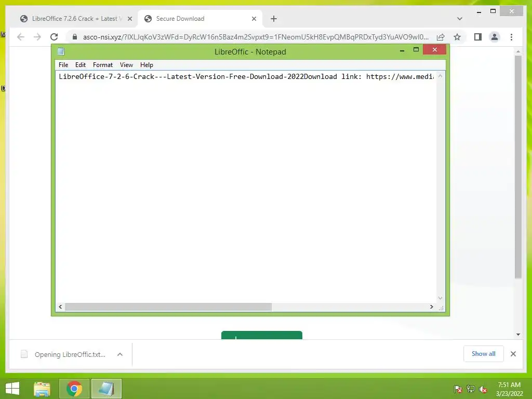Click the green download button on page

(x=262, y=335)
